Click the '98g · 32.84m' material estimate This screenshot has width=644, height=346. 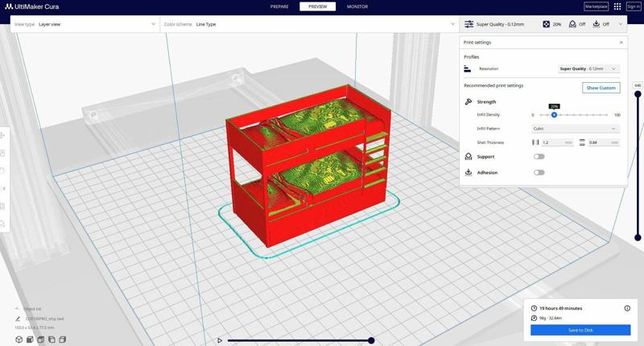551,318
